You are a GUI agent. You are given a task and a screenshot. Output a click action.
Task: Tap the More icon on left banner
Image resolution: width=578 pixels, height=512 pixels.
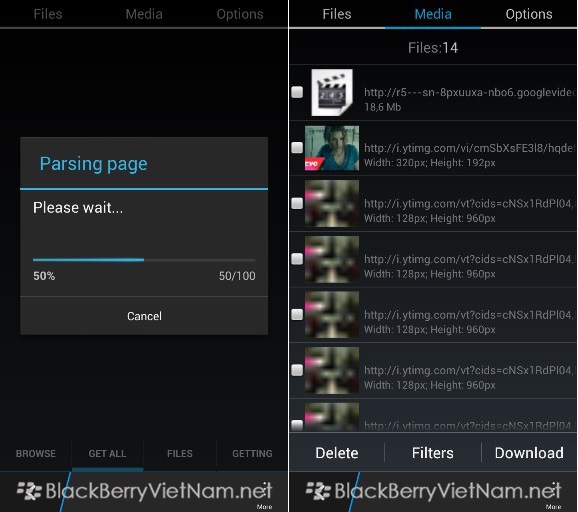pyautogui.click(x=264, y=498)
